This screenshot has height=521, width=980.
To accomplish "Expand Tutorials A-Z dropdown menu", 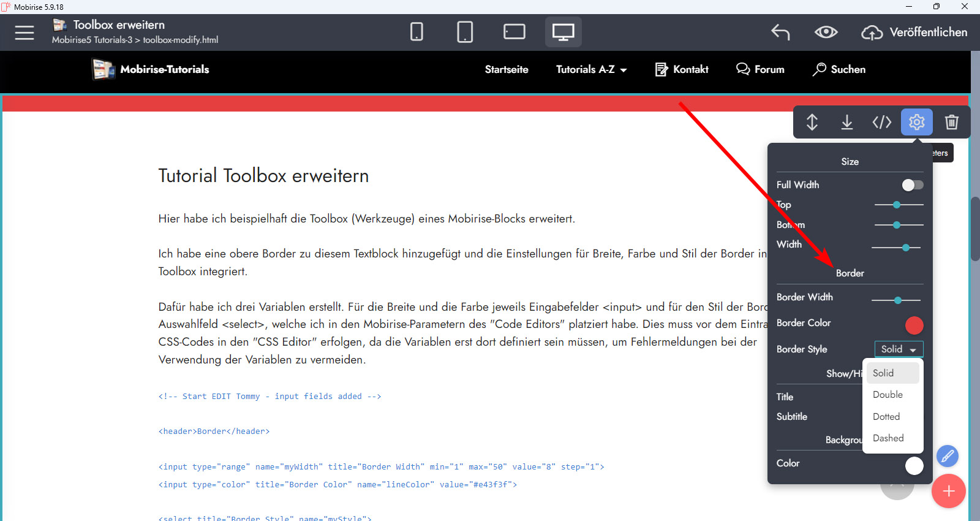I will click(591, 69).
